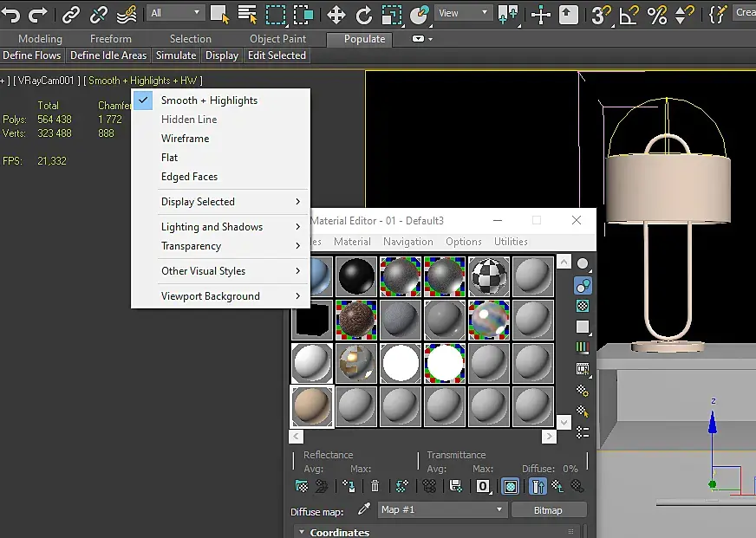Toggle sample slot Background checker icon
Image resolution: width=756 pixels, height=538 pixels.
[583, 306]
